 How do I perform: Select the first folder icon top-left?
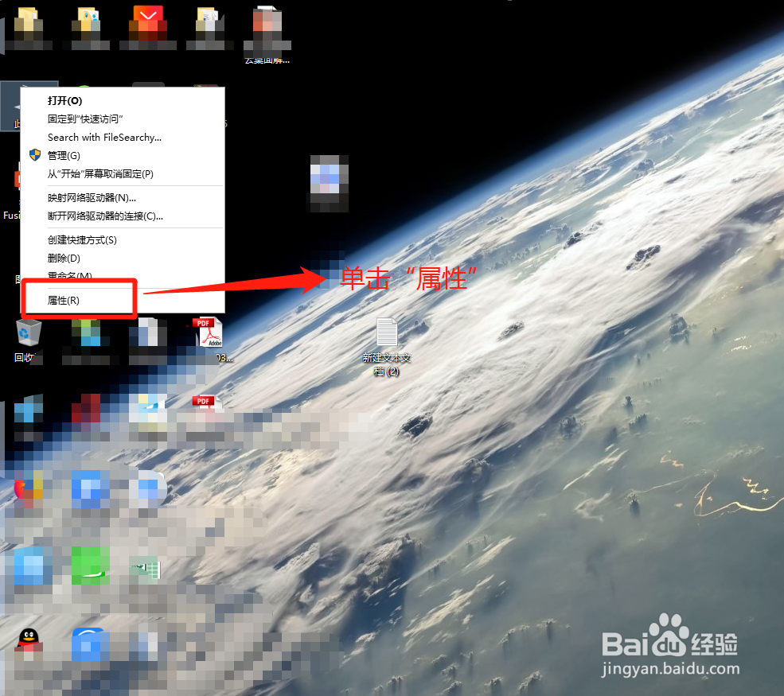click(x=28, y=24)
